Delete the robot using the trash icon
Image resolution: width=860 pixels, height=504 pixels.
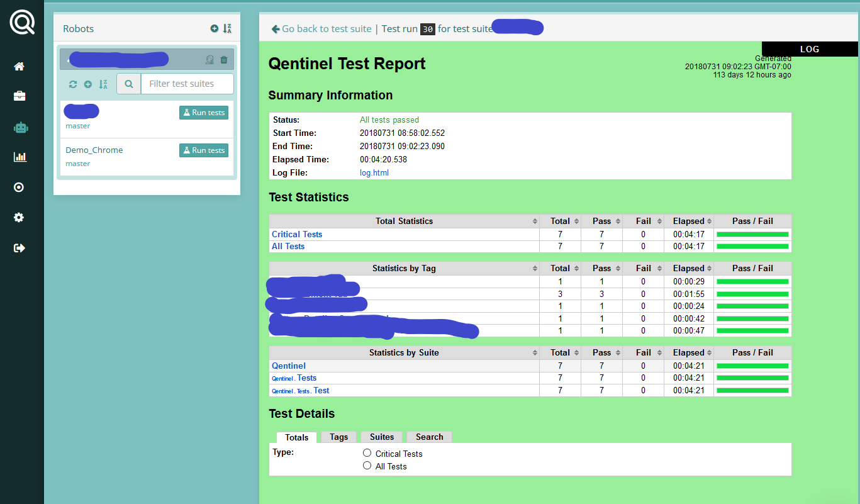[x=224, y=60]
